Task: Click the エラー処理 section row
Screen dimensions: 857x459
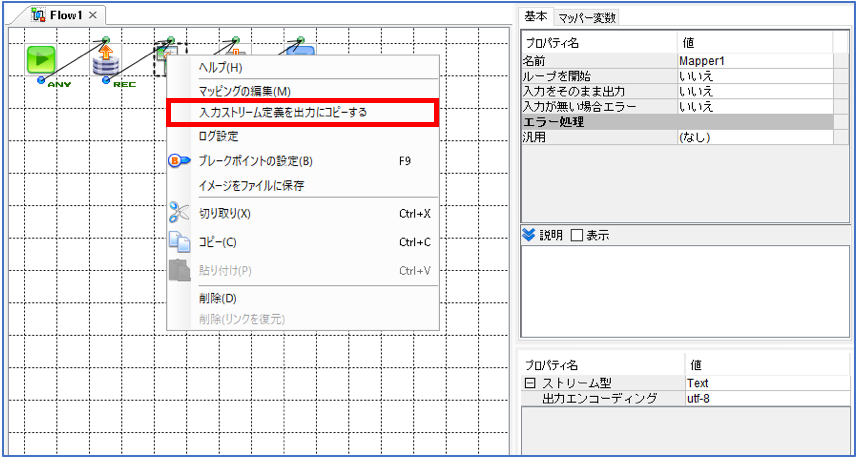Action: [x=677, y=122]
